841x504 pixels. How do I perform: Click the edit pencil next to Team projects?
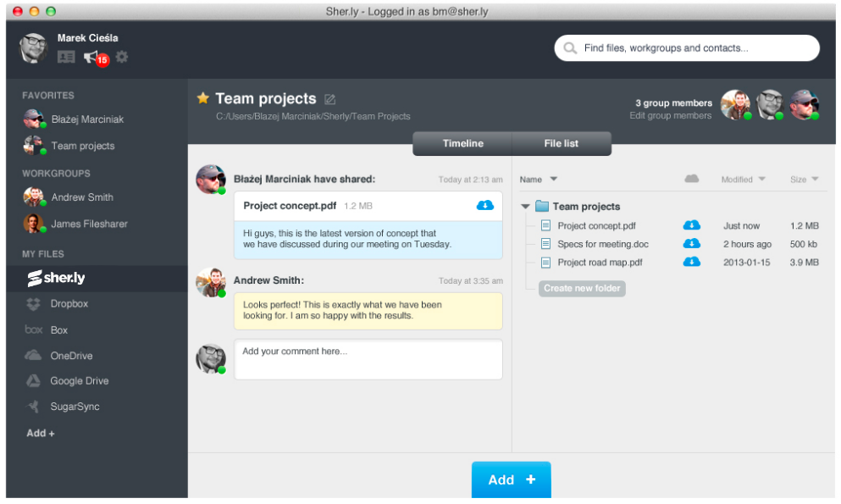click(330, 99)
